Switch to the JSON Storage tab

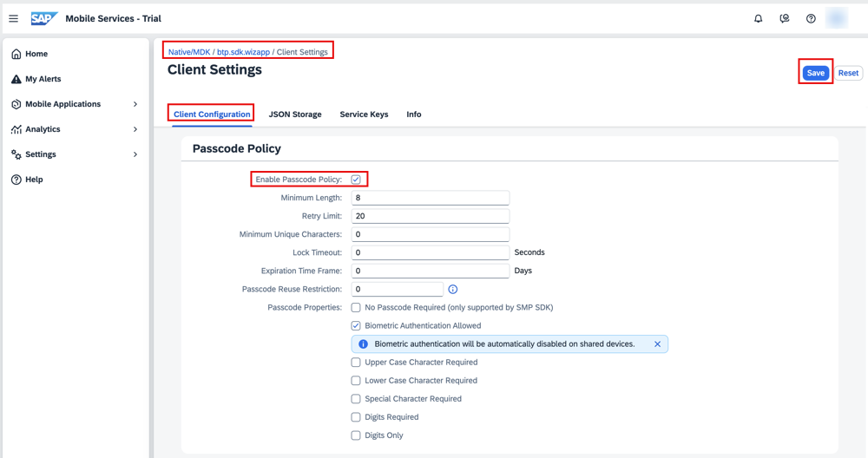[x=295, y=114]
